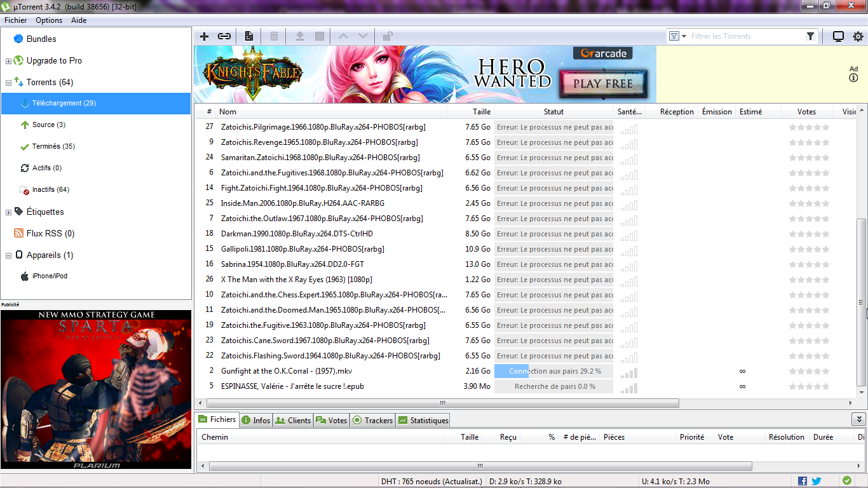Open the filter type dropdown arrow
868x488 pixels.
(684, 36)
